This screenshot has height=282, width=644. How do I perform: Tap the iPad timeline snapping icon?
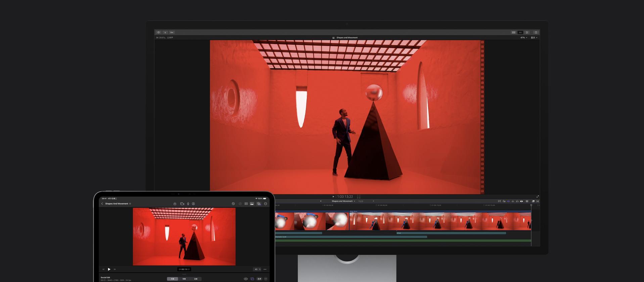tap(246, 279)
